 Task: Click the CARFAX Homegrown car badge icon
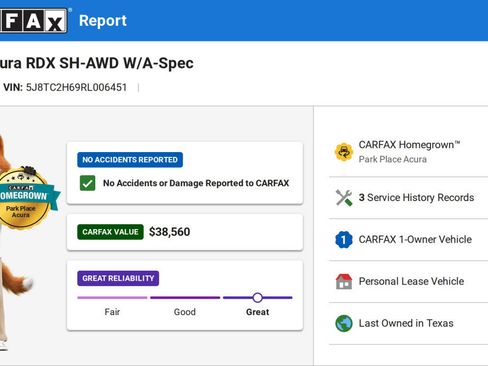point(344,152)
